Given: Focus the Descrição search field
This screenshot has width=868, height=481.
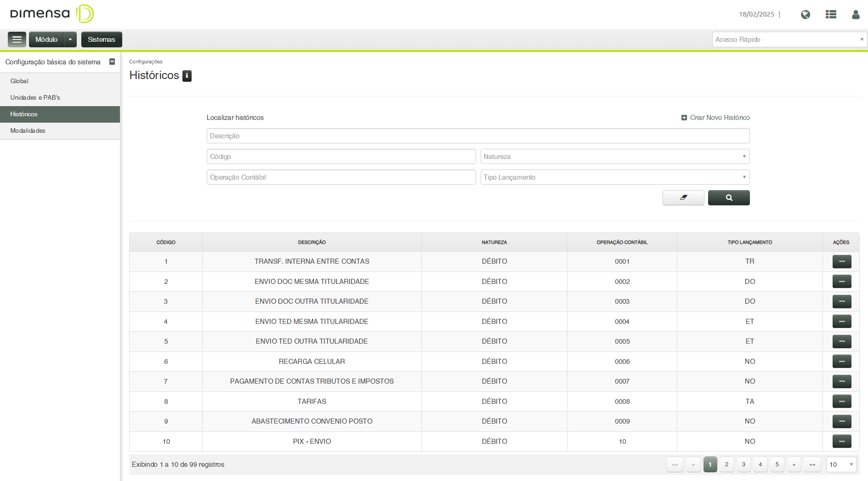Looking at the screenshot, I should 478,136.
